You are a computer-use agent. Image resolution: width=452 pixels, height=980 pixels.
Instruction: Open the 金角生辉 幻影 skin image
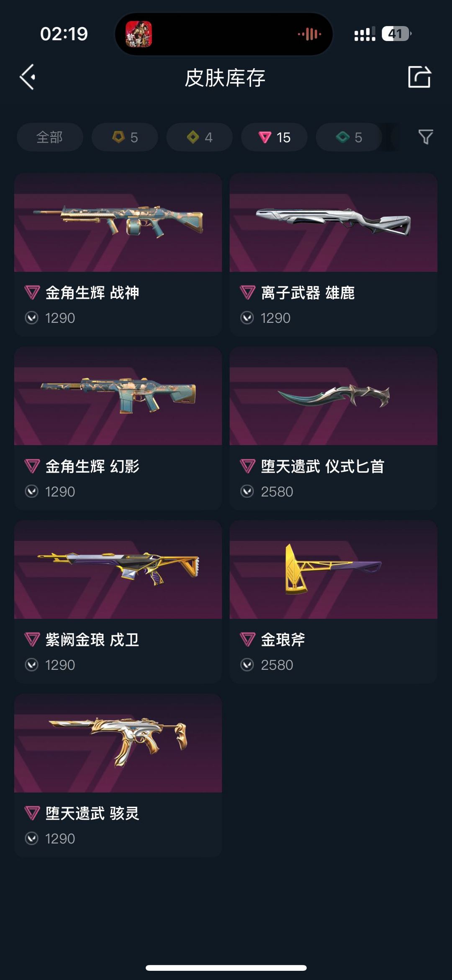click(118, 396)
